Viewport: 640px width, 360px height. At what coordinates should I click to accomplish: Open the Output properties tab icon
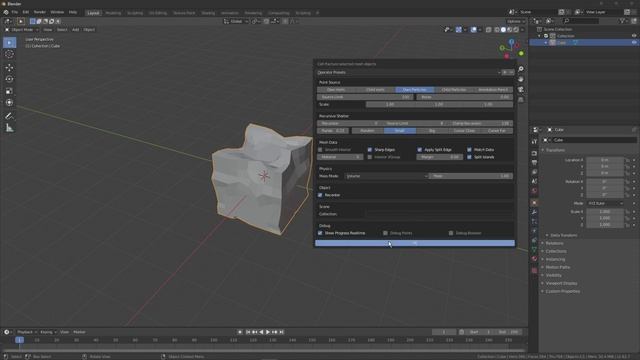click(x=534, y=163)
